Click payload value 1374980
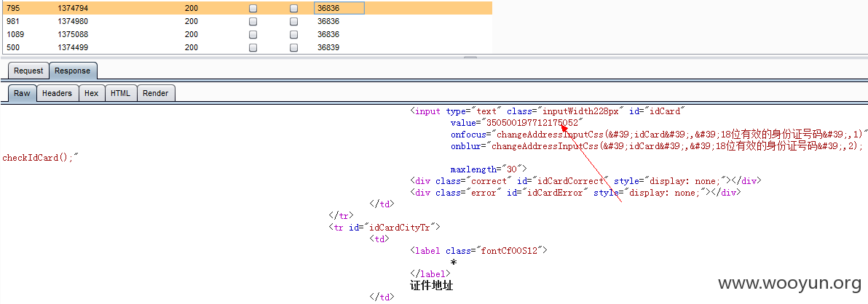The height and width of the screenshot is (304, 868). 73,22
